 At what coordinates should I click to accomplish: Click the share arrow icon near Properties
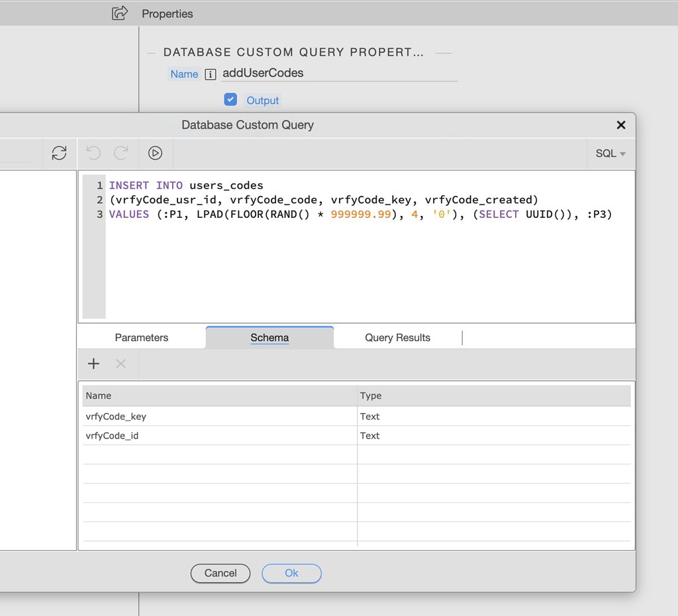pyautogui.click(x=119, y=13)
